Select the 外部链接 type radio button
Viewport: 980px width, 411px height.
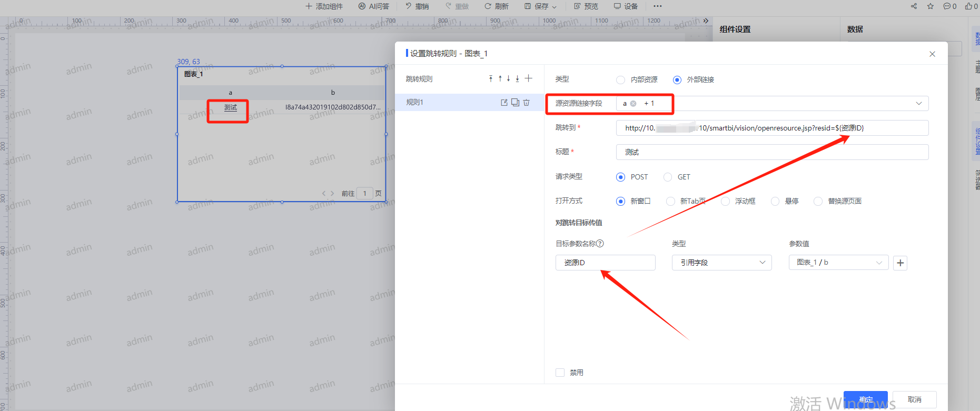click(x=677, y=80)
